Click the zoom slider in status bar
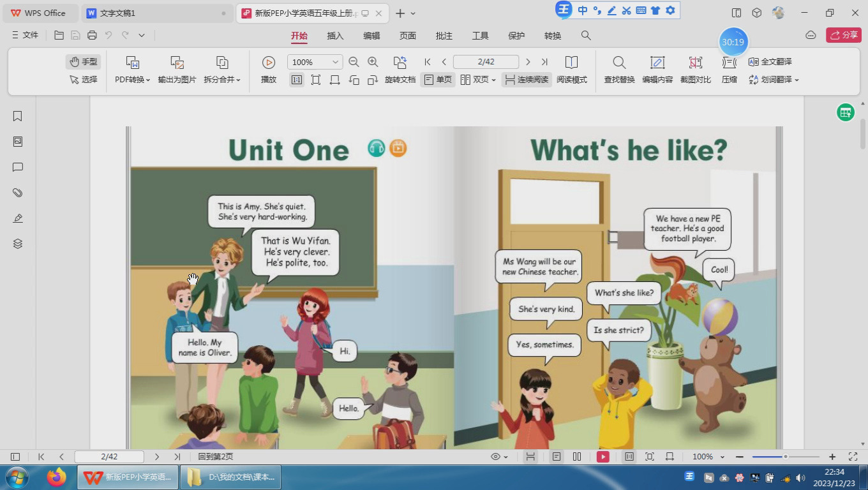The height and width of the screenshot is (490, 868). pyautogui.click(x=786, y=457)
